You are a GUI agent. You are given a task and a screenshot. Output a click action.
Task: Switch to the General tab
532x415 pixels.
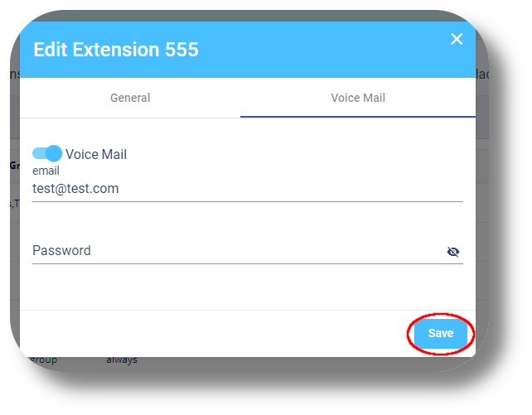tap(130, 98)
